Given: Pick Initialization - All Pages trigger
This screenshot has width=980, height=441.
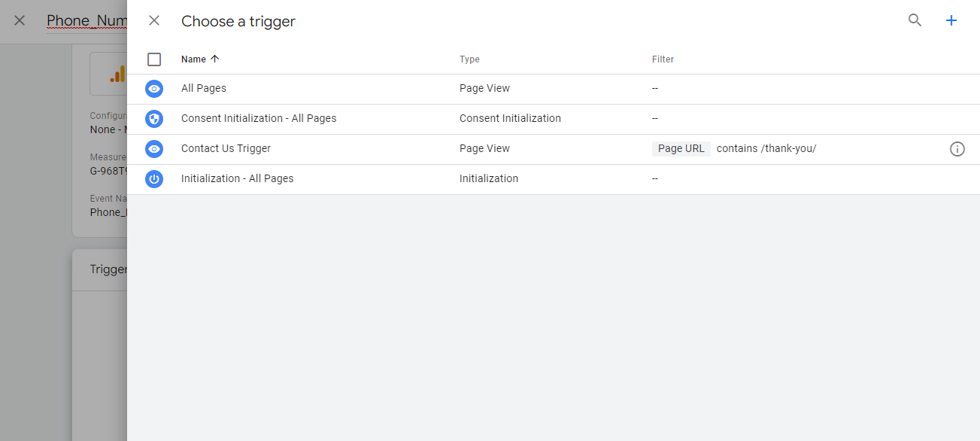Looking at the screenshot, I should pos(237,179).
